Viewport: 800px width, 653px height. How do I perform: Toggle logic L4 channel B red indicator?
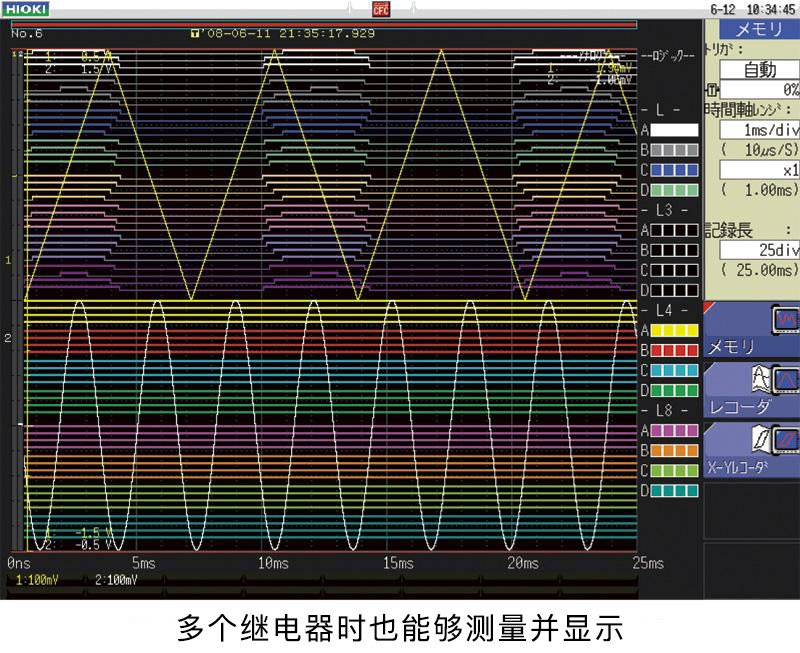pyautogui.click(x=675, y=350)
